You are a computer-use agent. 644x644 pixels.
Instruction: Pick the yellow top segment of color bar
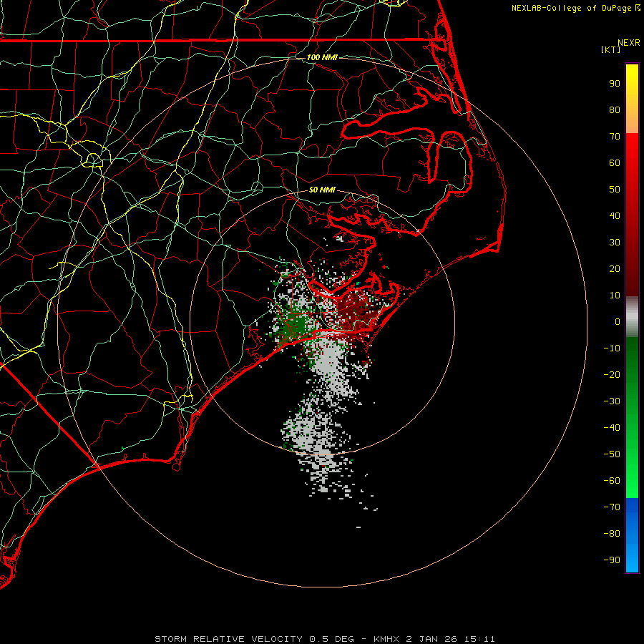(x=632, y=99)
